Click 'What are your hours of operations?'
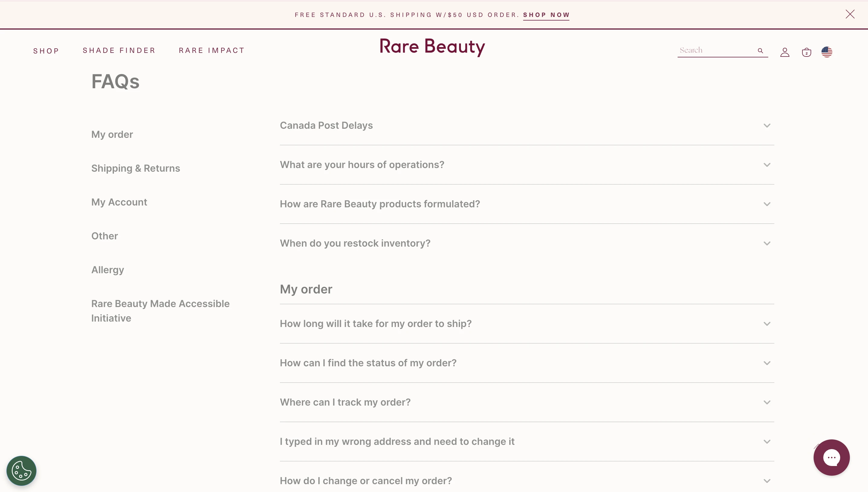 click(362, 165)
